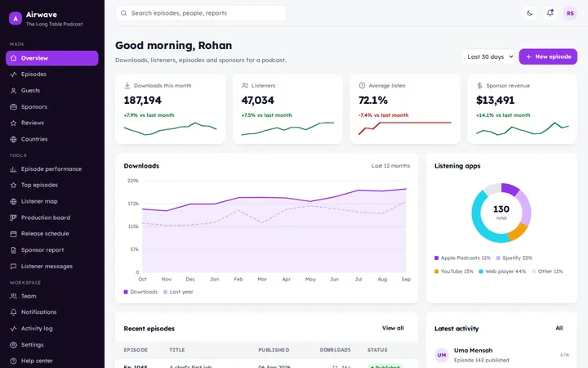The image size is (588, 368).
Task: Sort by the STATUS column header
Action: (377, 350)
